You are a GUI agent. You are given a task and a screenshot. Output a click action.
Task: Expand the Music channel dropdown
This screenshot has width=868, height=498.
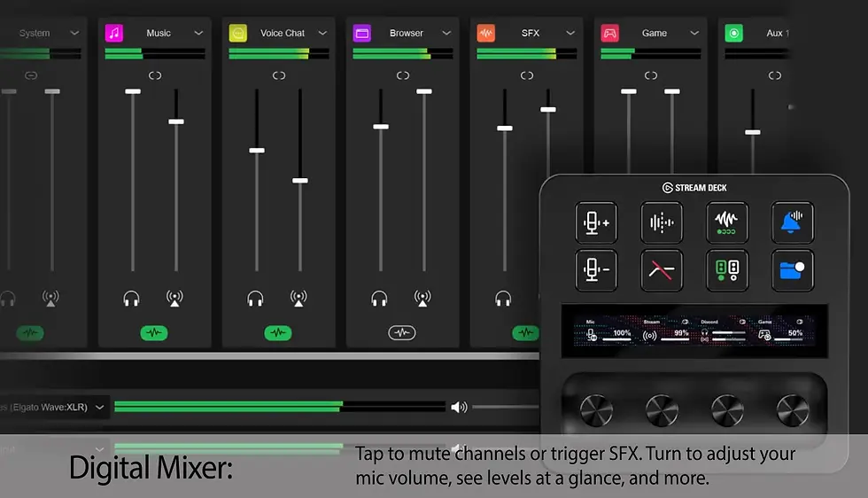coord(198,34)
